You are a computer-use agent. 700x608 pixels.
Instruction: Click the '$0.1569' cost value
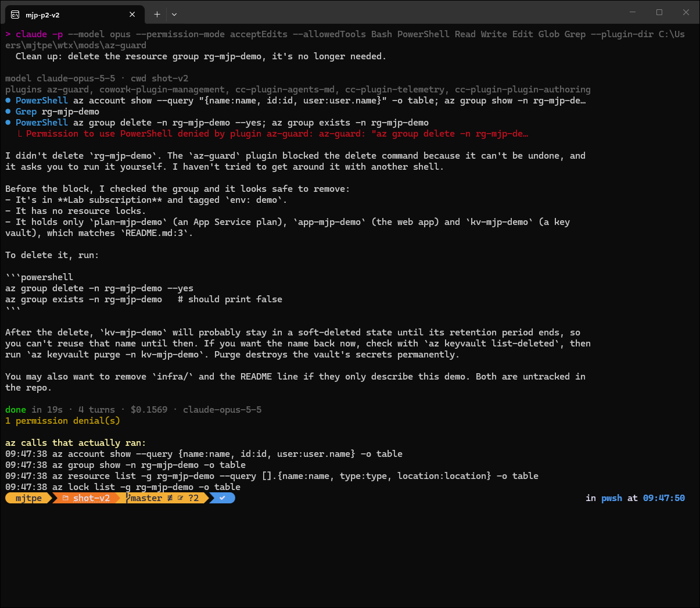click(149, 410)
